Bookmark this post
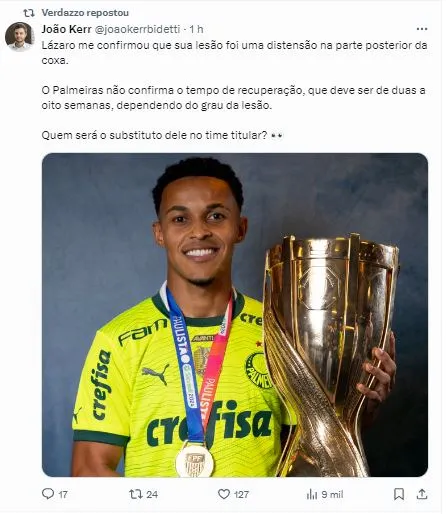This screenshot has width=446, height=514. pos(399,494)
